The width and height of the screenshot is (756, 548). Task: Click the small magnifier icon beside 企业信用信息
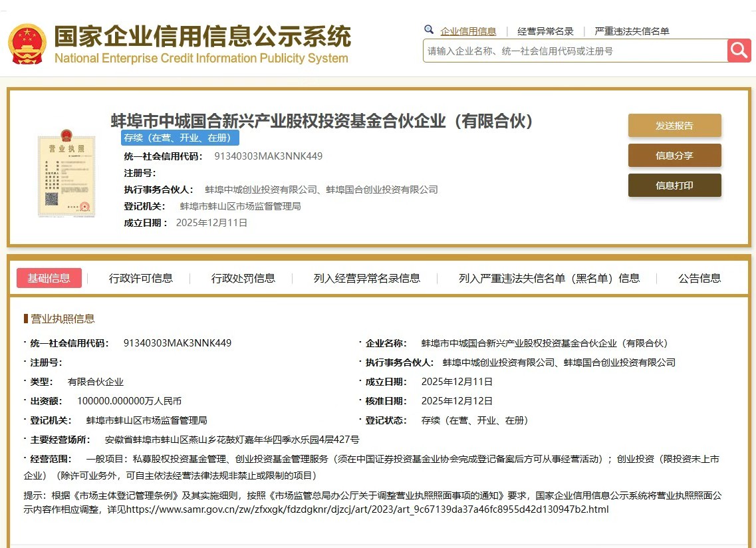coord(429,30)
